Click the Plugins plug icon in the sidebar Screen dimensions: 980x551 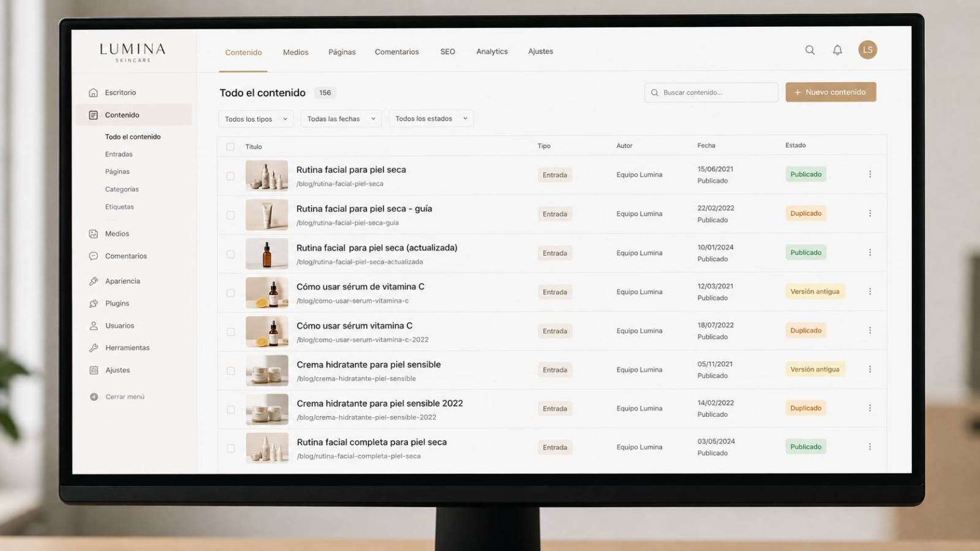tap(93, 304)
